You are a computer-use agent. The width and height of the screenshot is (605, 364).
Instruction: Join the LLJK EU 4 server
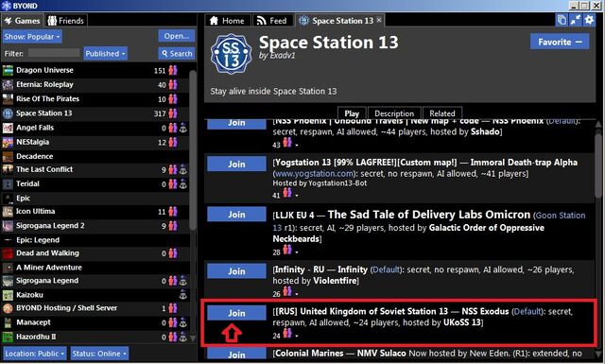(236, 215)
